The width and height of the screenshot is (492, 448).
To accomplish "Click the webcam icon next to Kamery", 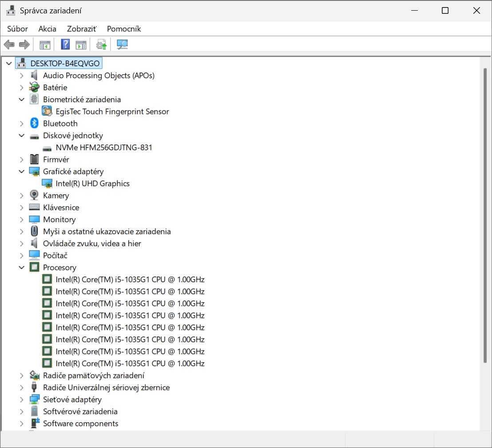I will click(x=34, y=195).
